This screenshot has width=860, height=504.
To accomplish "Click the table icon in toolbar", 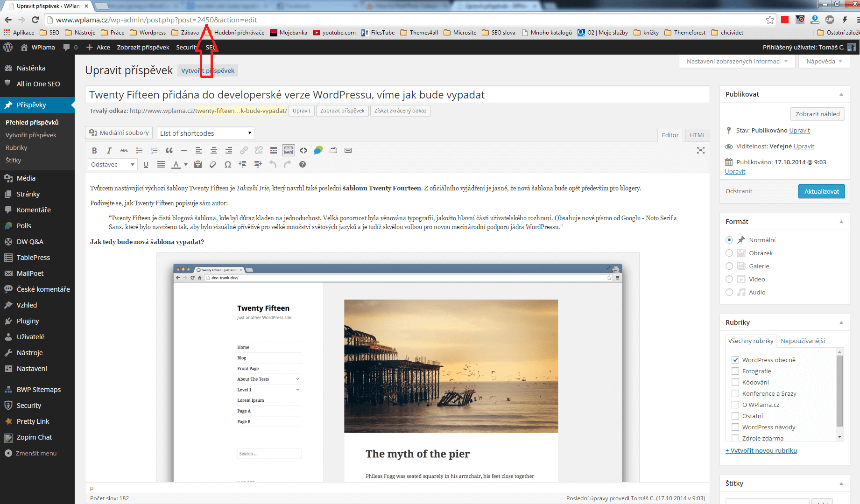I will (333, 150).
